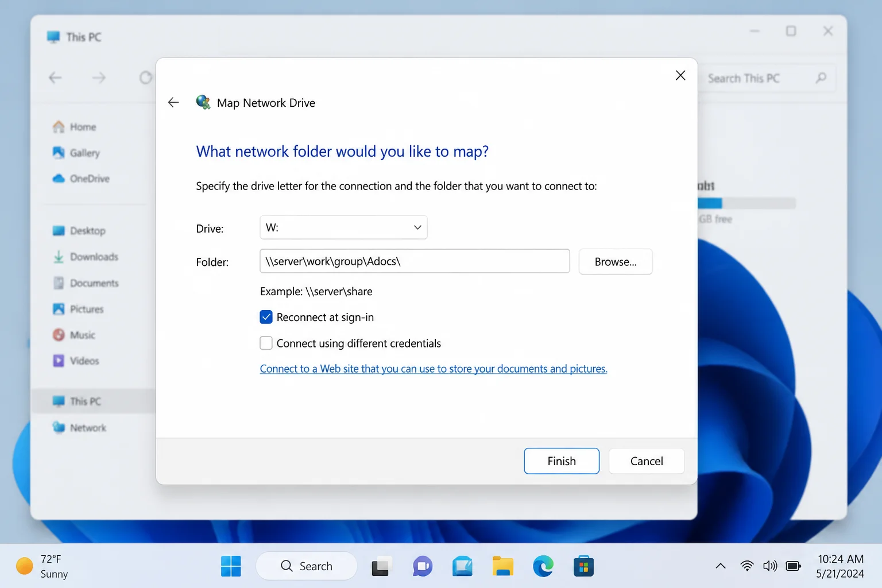Open Microsoft Store from the taskbar

583,567
